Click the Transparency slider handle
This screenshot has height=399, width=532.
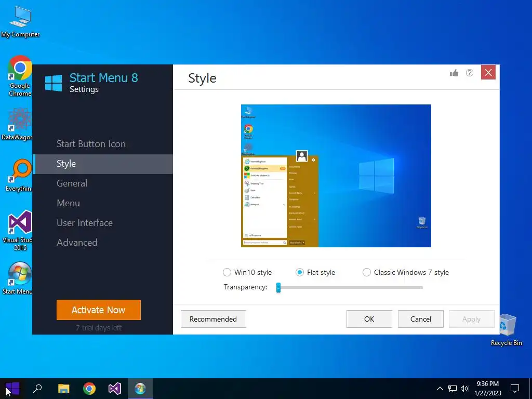click(278, 287)
